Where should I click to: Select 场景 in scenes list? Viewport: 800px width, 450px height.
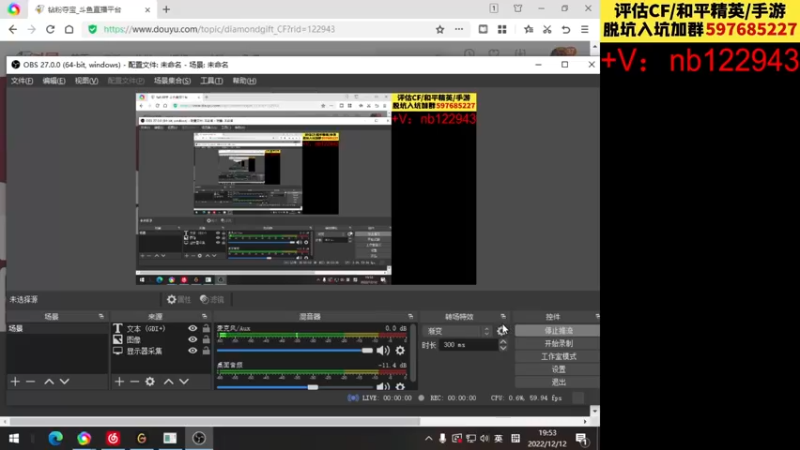click(58, 329)
